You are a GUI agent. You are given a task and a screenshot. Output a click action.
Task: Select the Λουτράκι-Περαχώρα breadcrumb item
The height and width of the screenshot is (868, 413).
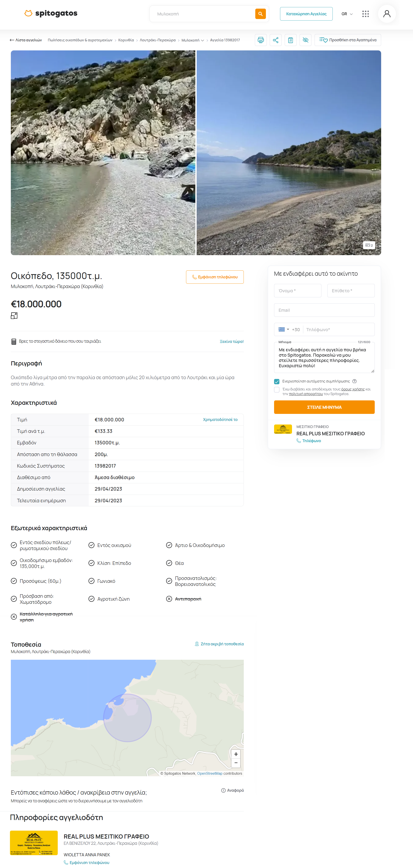click(158, 40)
